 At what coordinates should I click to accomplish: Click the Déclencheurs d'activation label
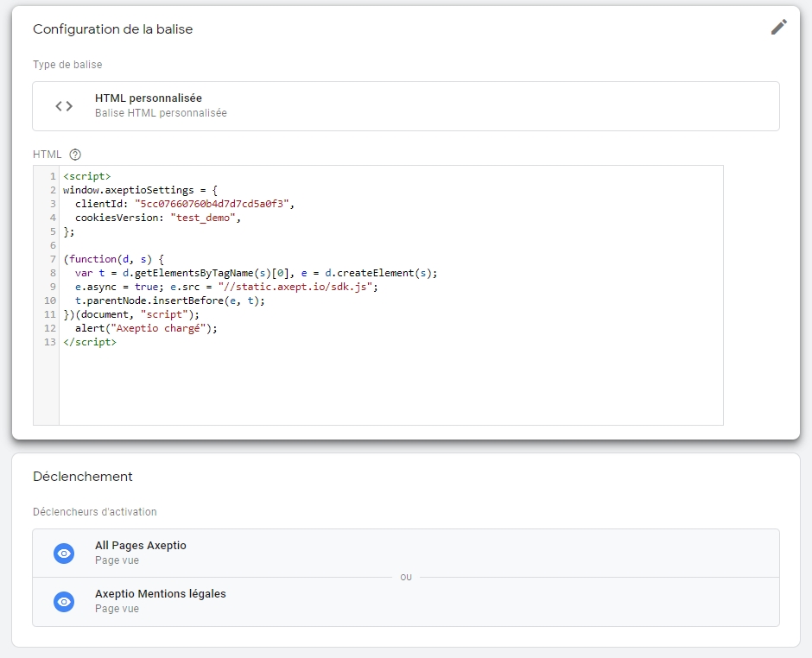tap(95, 511)
